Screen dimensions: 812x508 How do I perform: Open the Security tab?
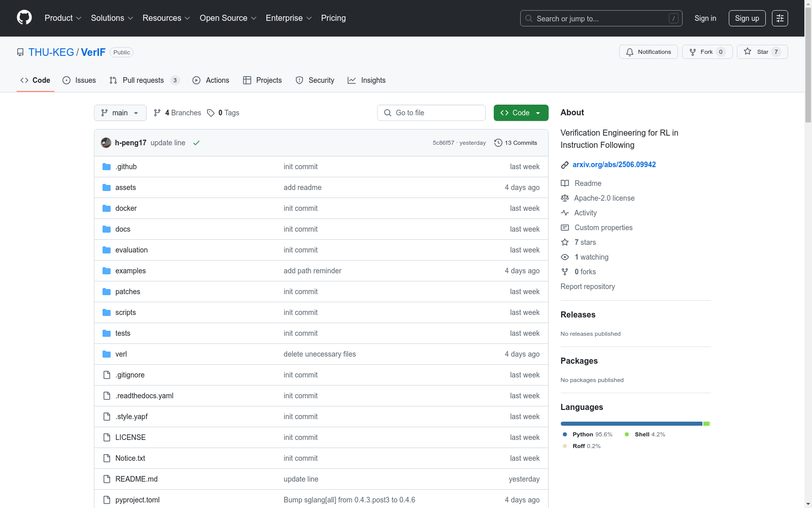tap(315, 80)
